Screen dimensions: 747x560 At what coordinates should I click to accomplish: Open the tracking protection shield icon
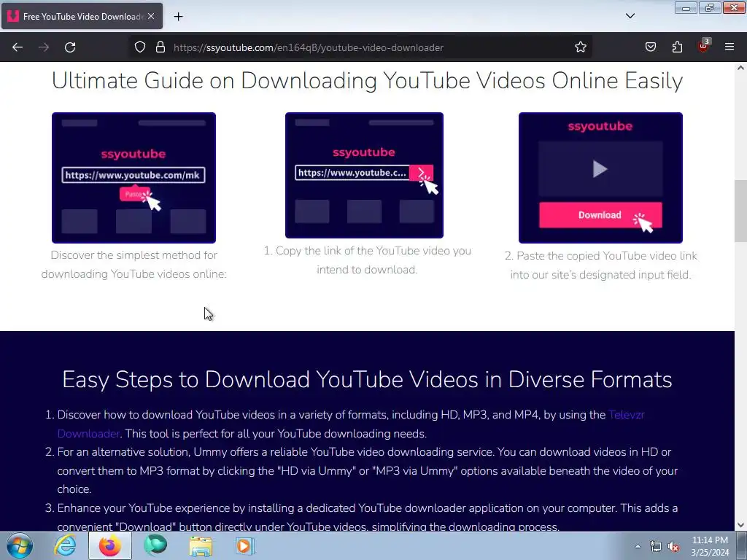point(139,47)
